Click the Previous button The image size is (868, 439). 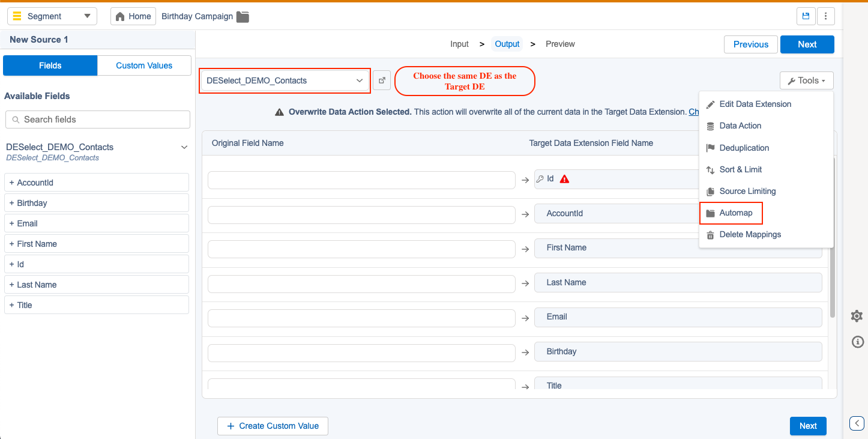pos(751,44)
